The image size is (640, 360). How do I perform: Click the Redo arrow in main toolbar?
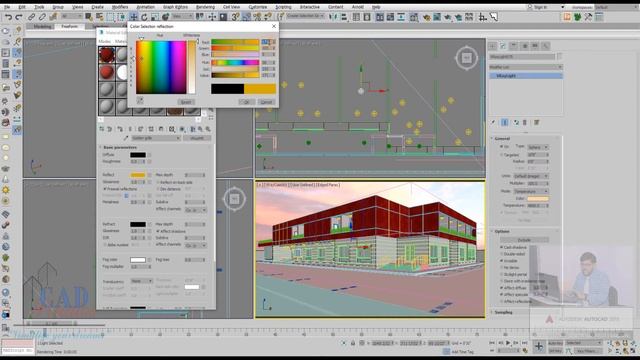pos(19,17)
